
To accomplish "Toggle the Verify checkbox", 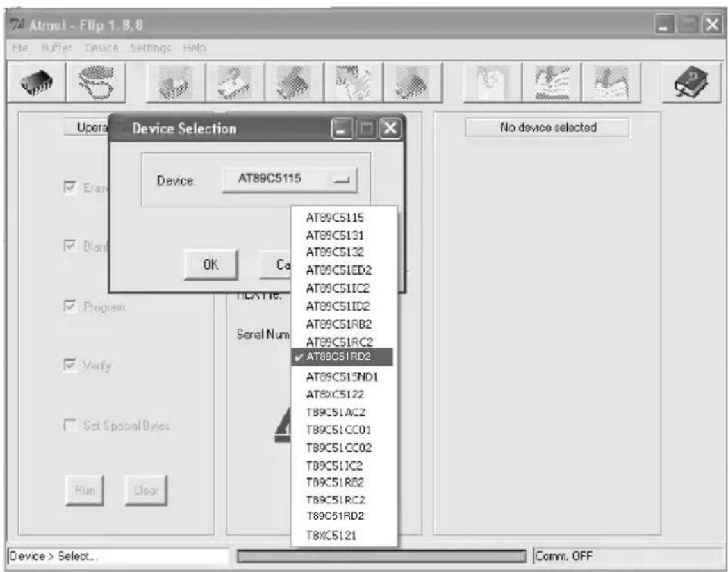I will pos(70,365).
